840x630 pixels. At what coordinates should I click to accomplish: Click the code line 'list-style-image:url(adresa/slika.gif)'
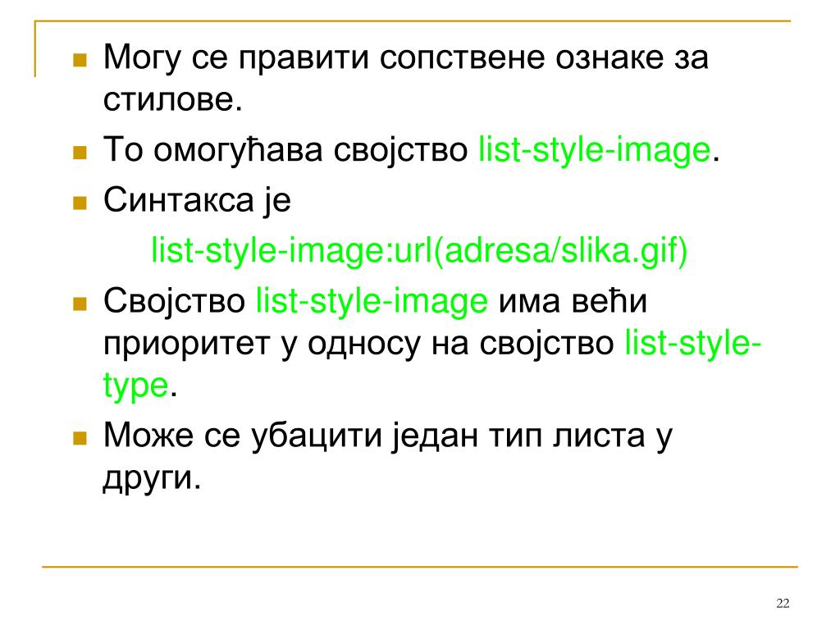(x=419, y=251)
